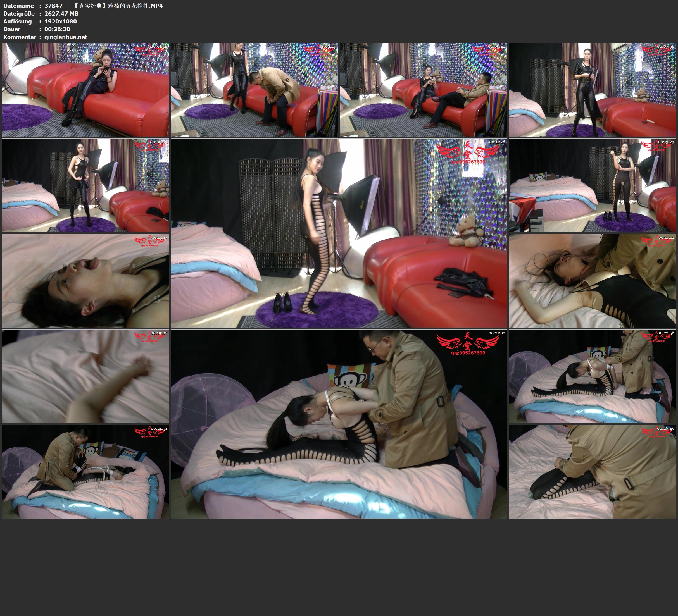Viewport: 678px width, 616px height.
Task: Click the thumbnail marked 00:26:46
Action: tap(593, 471)
